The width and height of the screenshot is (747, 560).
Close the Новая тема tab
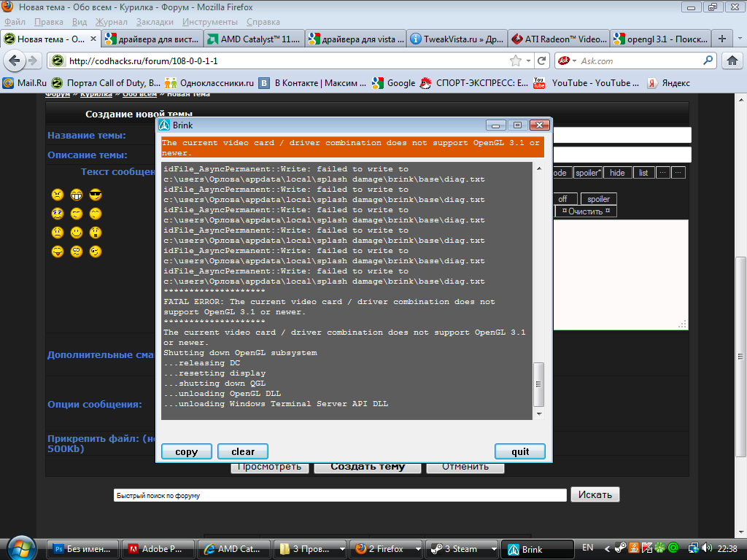(x=93, y=39)
